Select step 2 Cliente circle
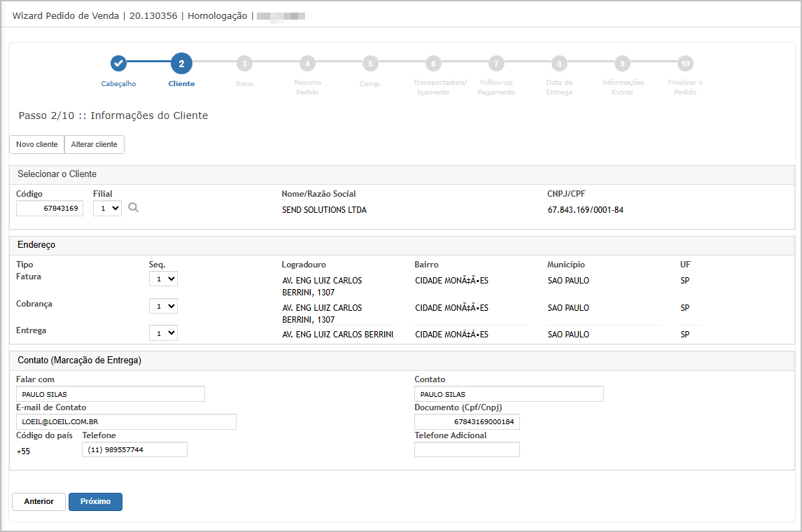Viewport: 802px width, 532px height. (x=181, y=64)
